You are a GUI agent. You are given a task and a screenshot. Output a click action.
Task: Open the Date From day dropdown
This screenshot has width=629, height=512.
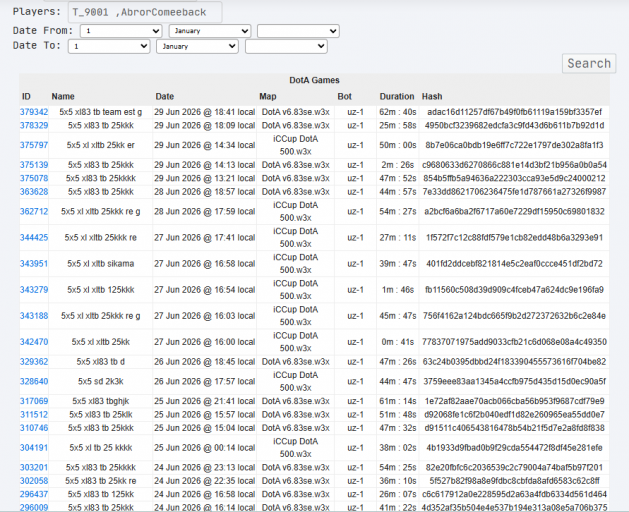click(121, 31)
